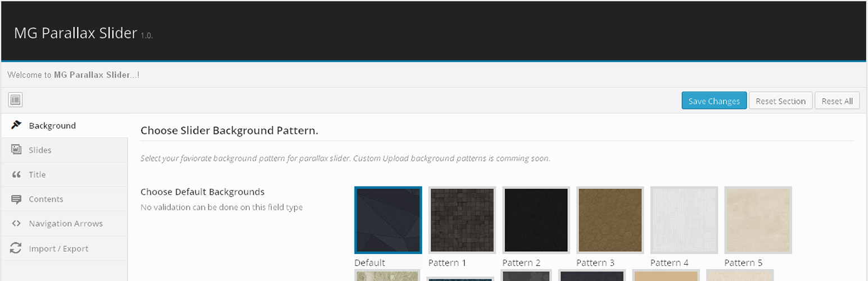Viewport: 868px width, 281px height.
Task: Click the Save Changes button
Action: (x=714, y=101)
